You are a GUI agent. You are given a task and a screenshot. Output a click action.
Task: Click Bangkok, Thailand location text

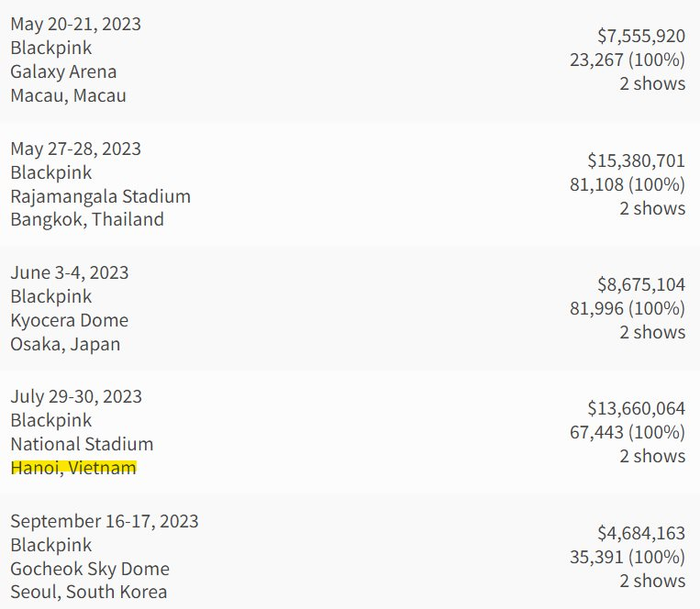[x=87, y=220]
